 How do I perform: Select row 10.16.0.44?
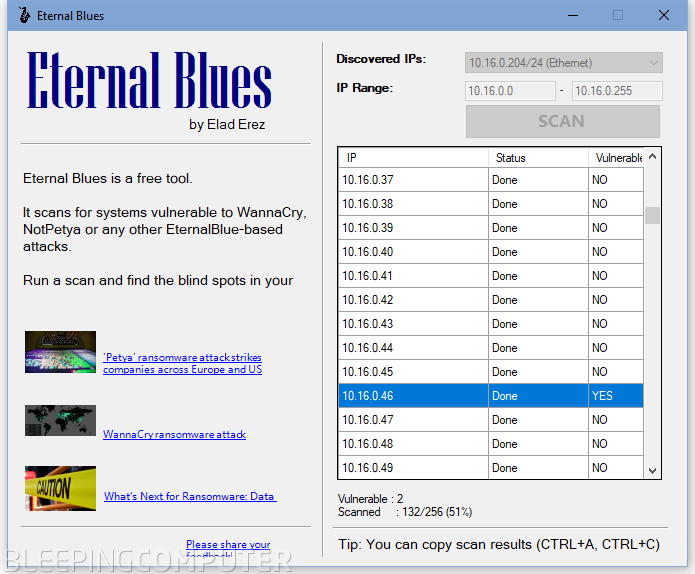[491, 348]
